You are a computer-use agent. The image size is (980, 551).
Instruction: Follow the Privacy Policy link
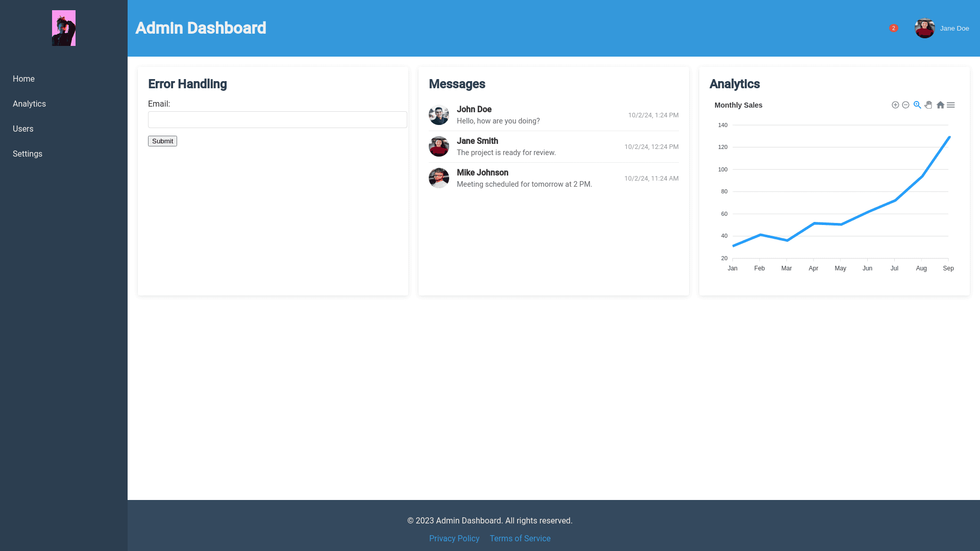pos(454,539)
